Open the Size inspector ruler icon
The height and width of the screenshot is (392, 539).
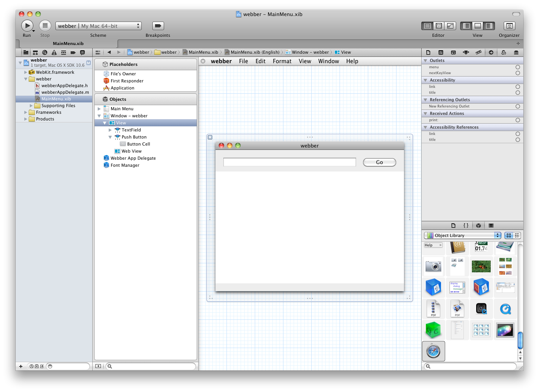coord(479,52)
